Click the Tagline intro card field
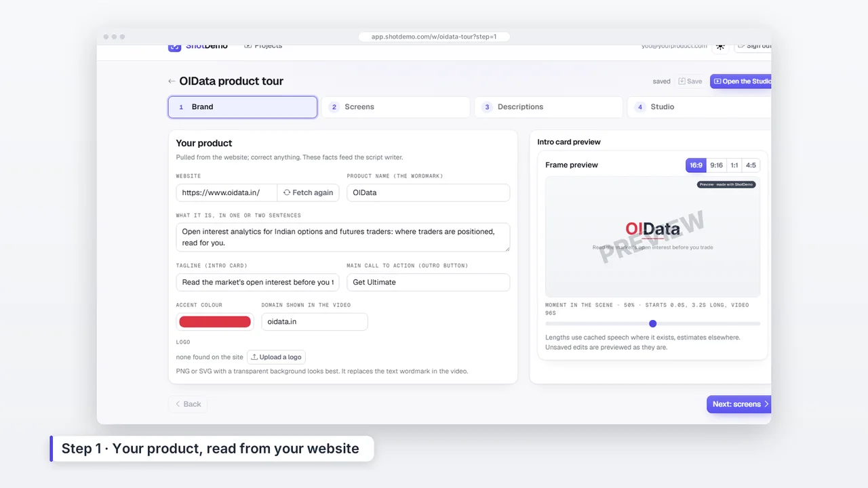The height and width of the screenshot is (488, 868). pos(258,282)
